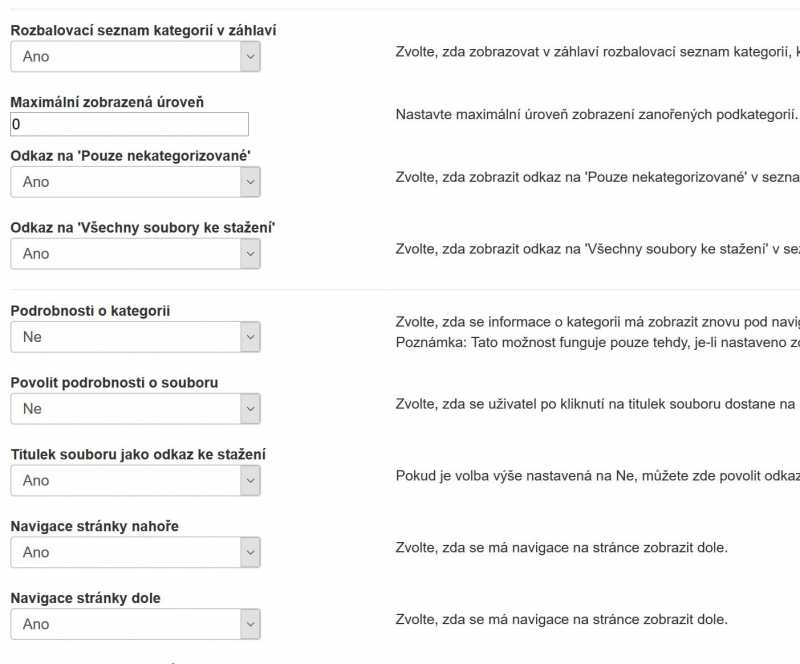Click the 'Podrobnosti o kategorii' label
800x664 pixels.
click(90, 311)
